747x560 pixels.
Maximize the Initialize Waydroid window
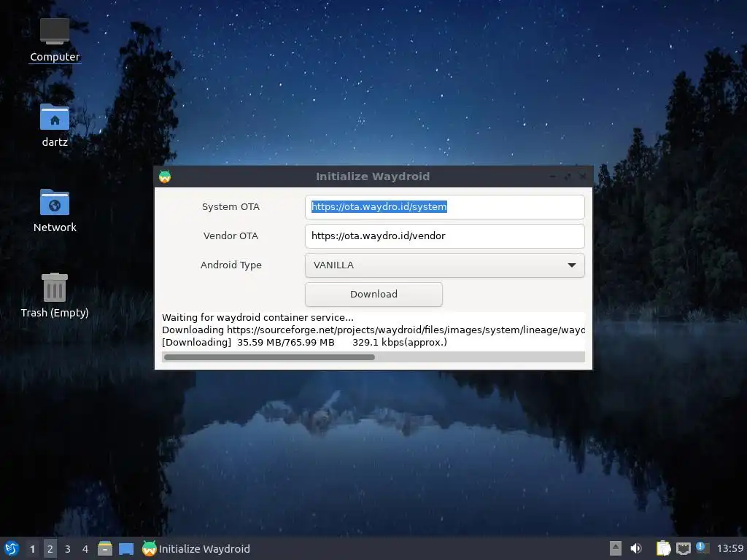tap(568, 176)
